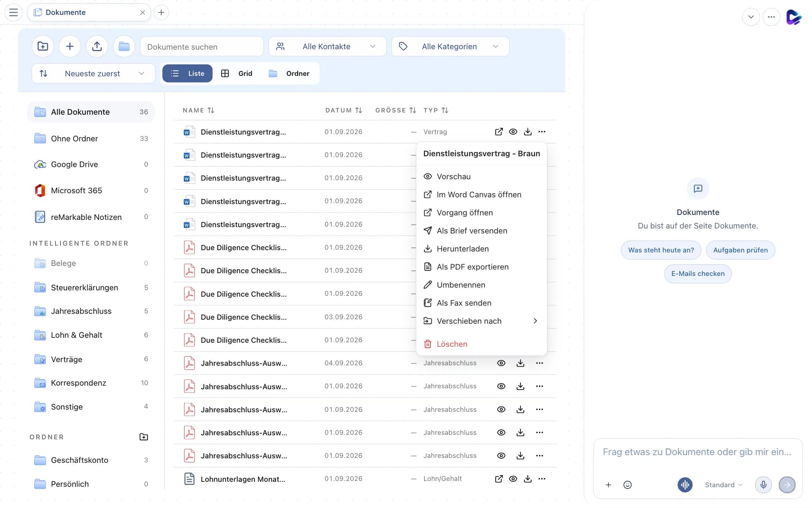Open the Alle Kontakte dropdown
The width and height of the screenshot is (812, 508).
[x=328, y=47]
